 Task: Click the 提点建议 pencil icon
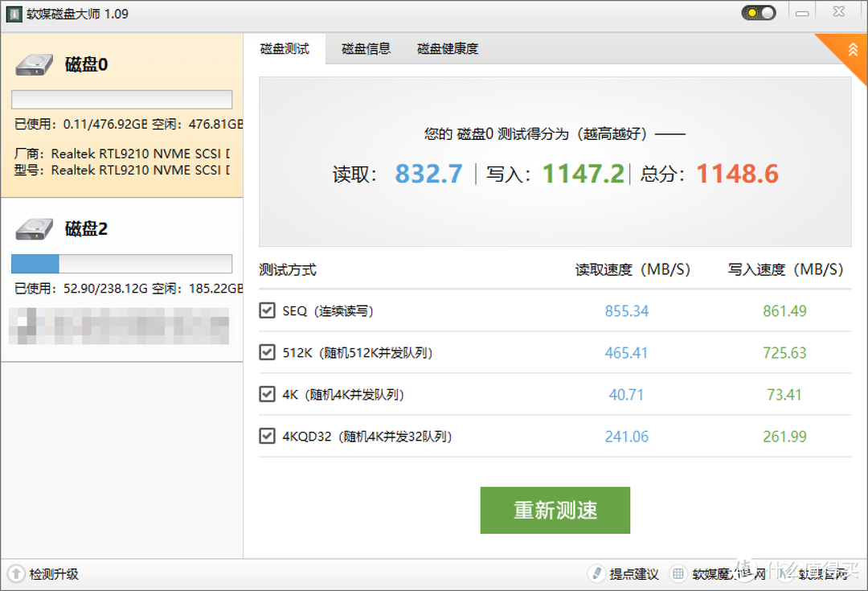(x=596, y=574)
